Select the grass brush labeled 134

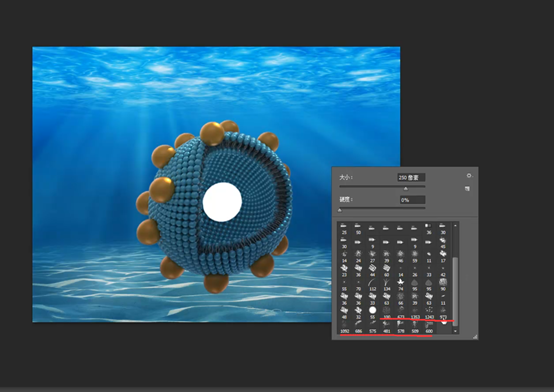click(x=387, y=285)
